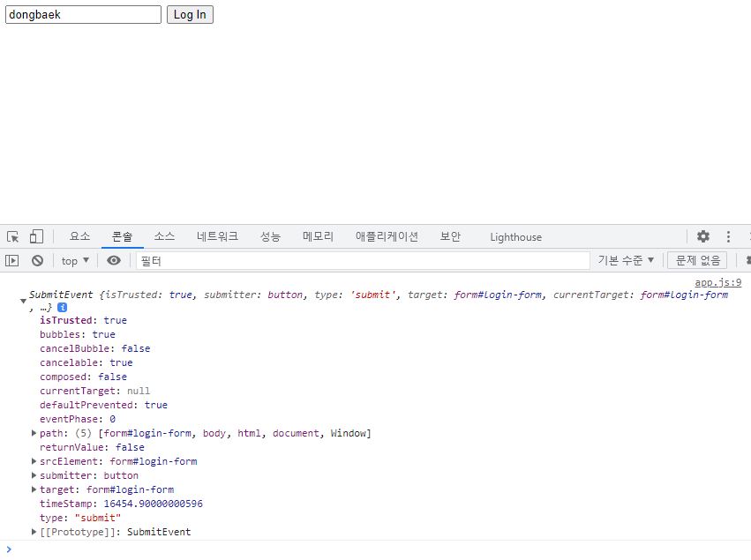This screenshot has height=560, width=751.
Task: Show the console sidebar icon
Action: tap(12, 261)
